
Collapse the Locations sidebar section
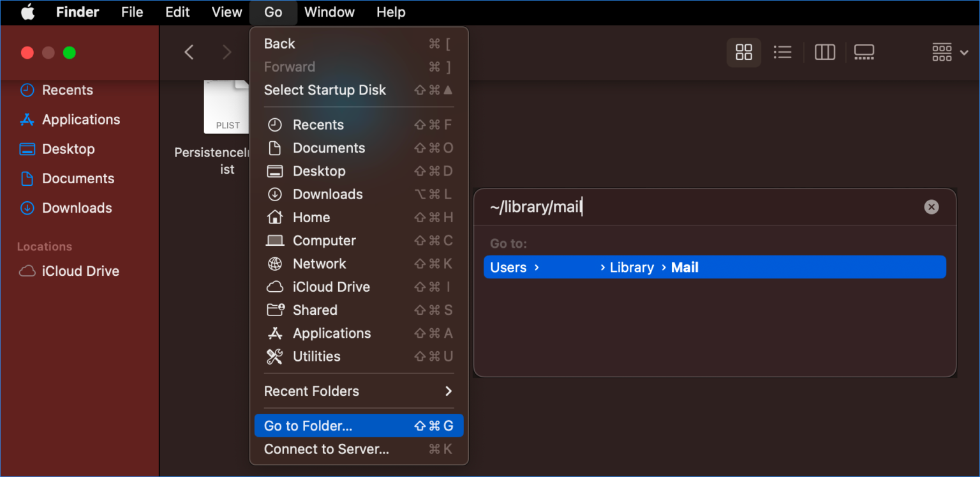(45, 246)
